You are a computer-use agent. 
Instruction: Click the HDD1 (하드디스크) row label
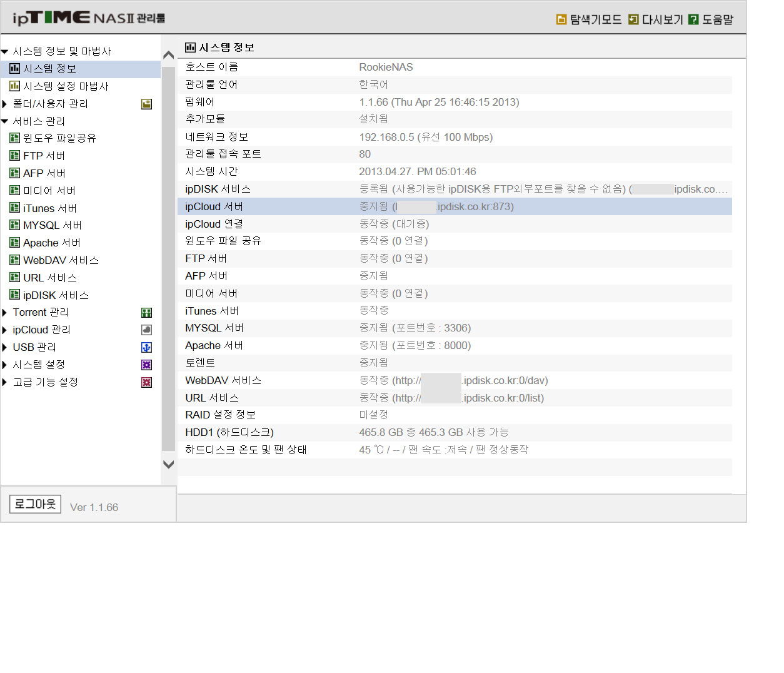(x=229, y=432)
